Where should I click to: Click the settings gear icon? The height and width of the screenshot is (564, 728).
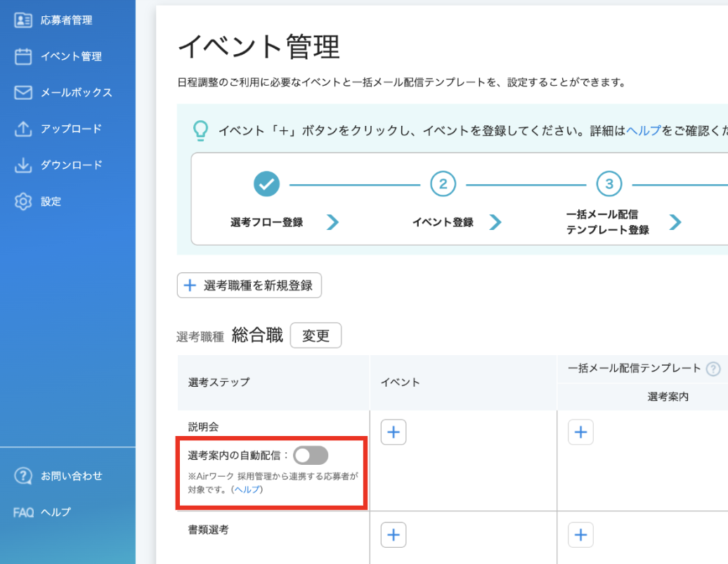(23, 201)
